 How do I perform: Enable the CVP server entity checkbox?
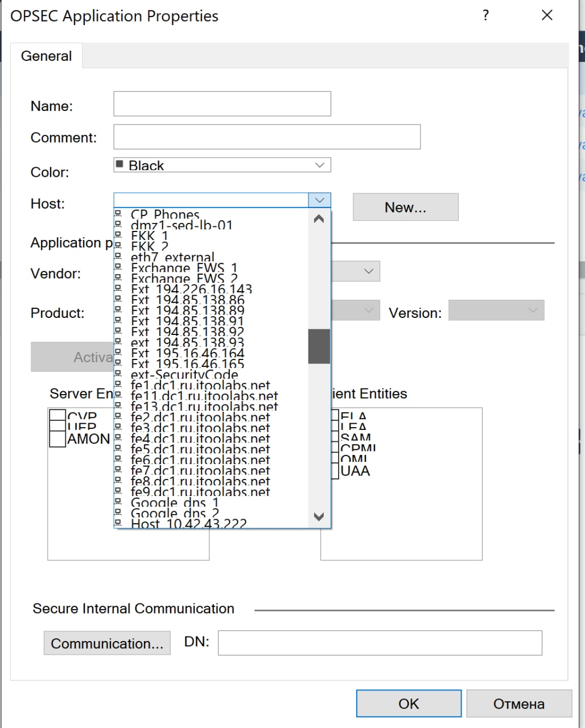[57, 416]
